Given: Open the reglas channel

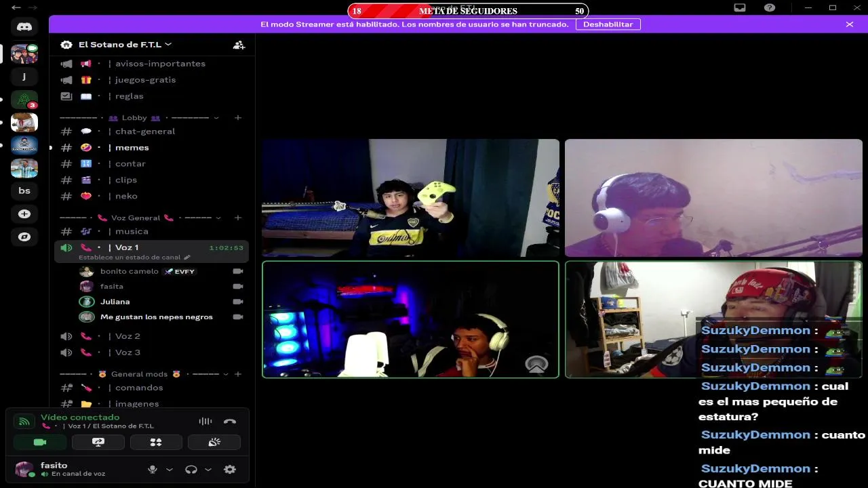Looking at the screenshot, I should coord(151,96).
